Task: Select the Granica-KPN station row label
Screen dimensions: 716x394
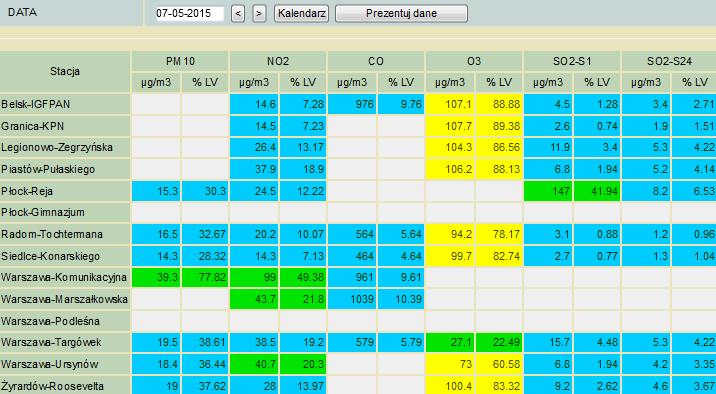Action: [65, 126]
